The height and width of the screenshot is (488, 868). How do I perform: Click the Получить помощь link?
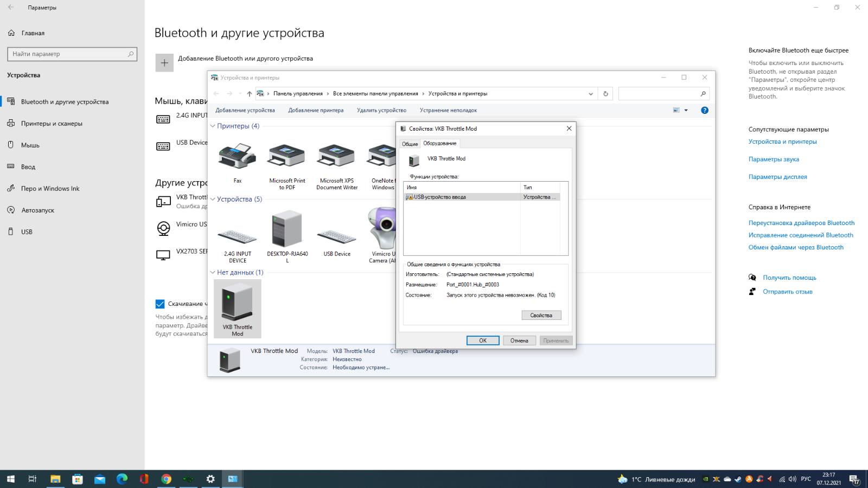point(789,278)
